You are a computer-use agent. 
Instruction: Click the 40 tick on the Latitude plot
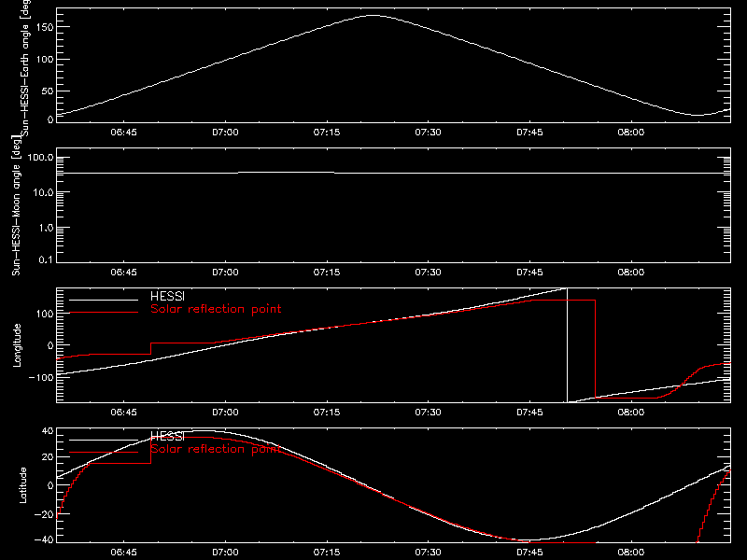(49, 431)
